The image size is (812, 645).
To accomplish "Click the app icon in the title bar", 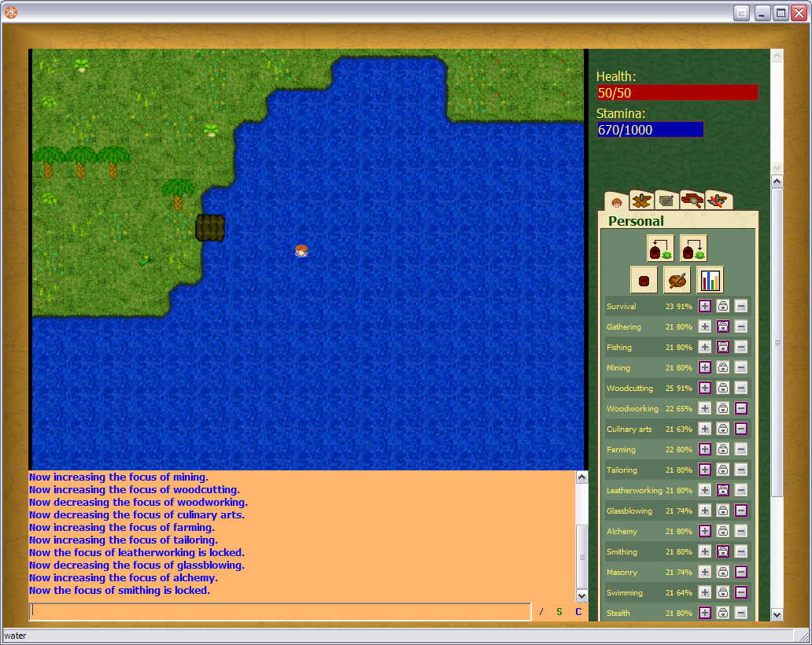I will [x=11, y=12].
